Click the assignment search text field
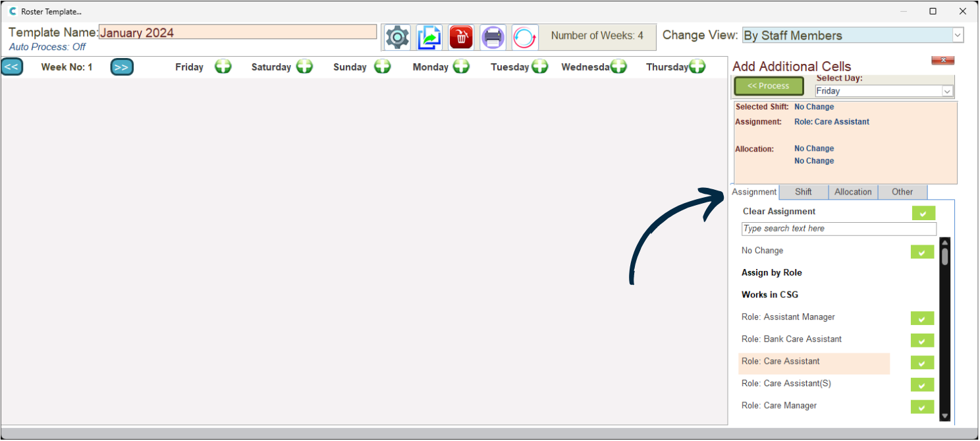Image resolution: width=980 pixels, height=441 pixels. [x=838, y=229]
